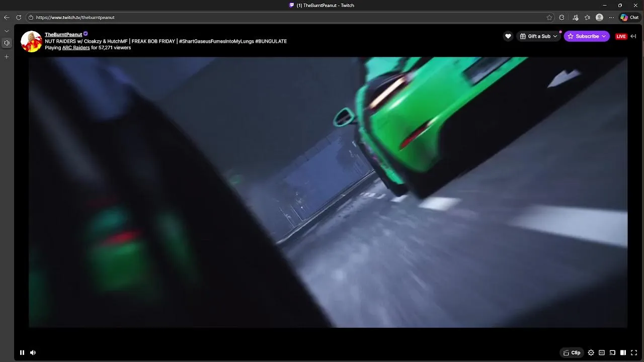Minimize the browser window

coord(604,6)
